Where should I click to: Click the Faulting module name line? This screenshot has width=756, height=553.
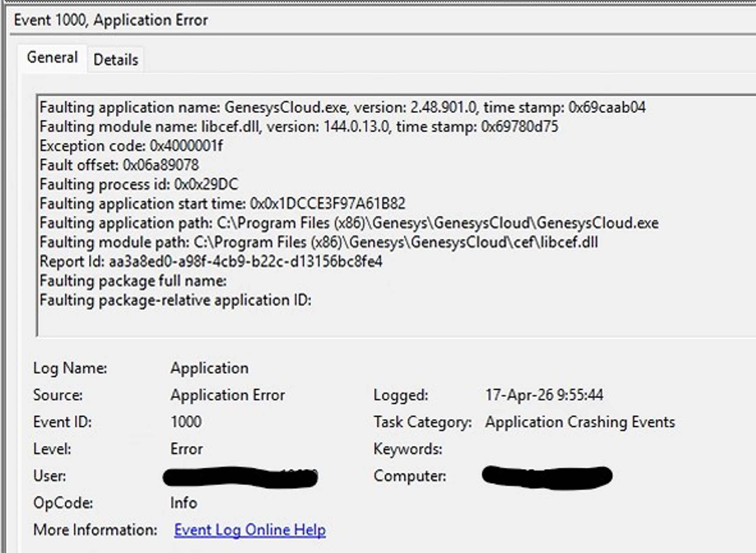click(299, 127)
